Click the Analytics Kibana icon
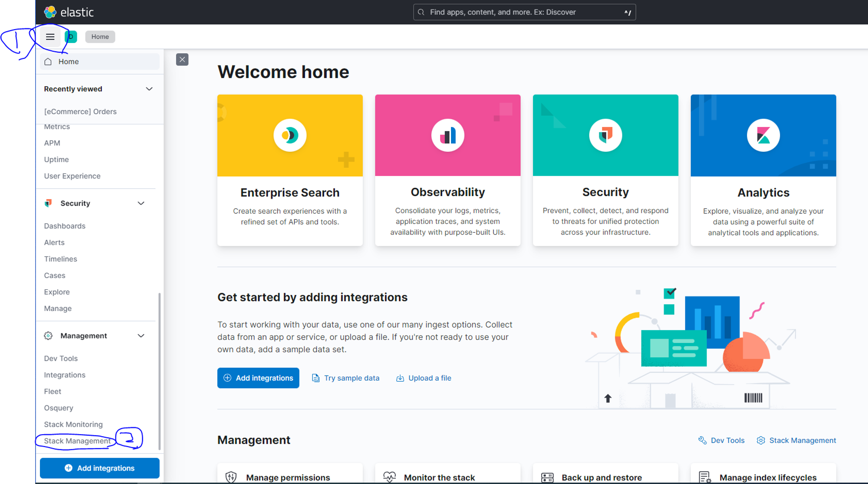The height and width of the screenshot is (484, 868). (763, 135)
